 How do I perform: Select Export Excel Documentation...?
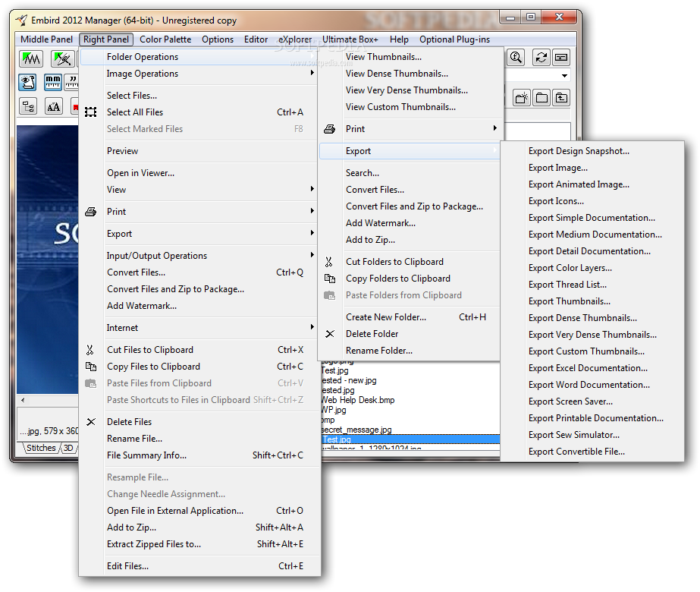[x=588, y=368]
